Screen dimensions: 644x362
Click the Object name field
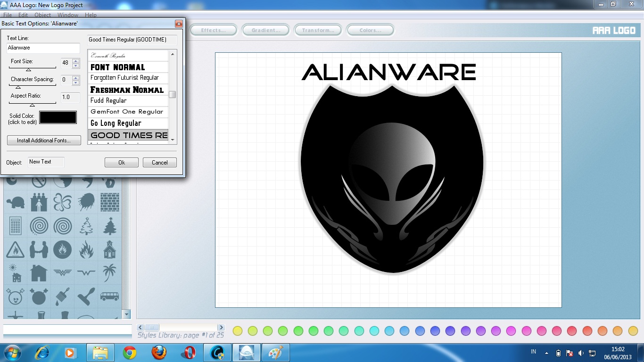(46, 162)
